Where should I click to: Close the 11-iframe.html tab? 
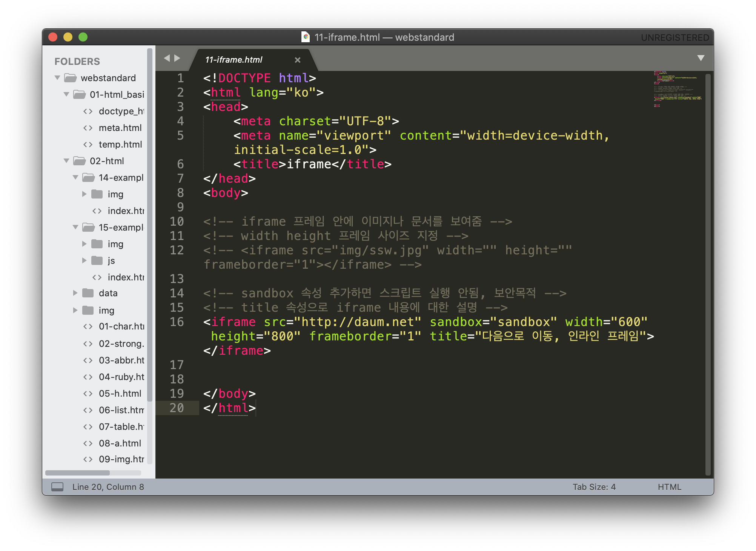tap(298, 60)
